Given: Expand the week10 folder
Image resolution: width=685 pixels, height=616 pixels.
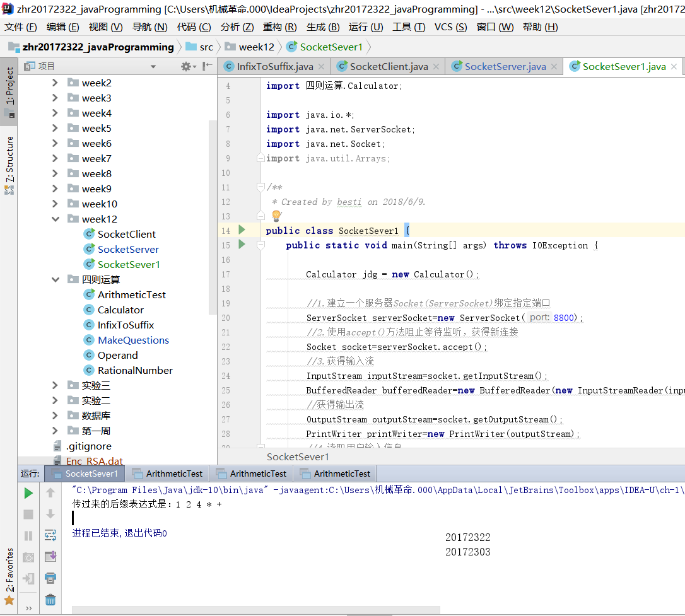Looking at the screenshot, I should (55, 204).
